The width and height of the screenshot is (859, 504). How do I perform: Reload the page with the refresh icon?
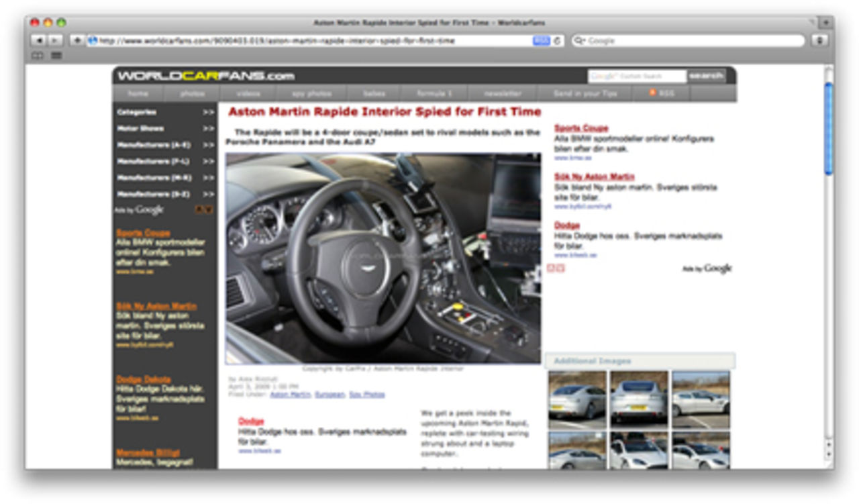[x=557, y=41]
